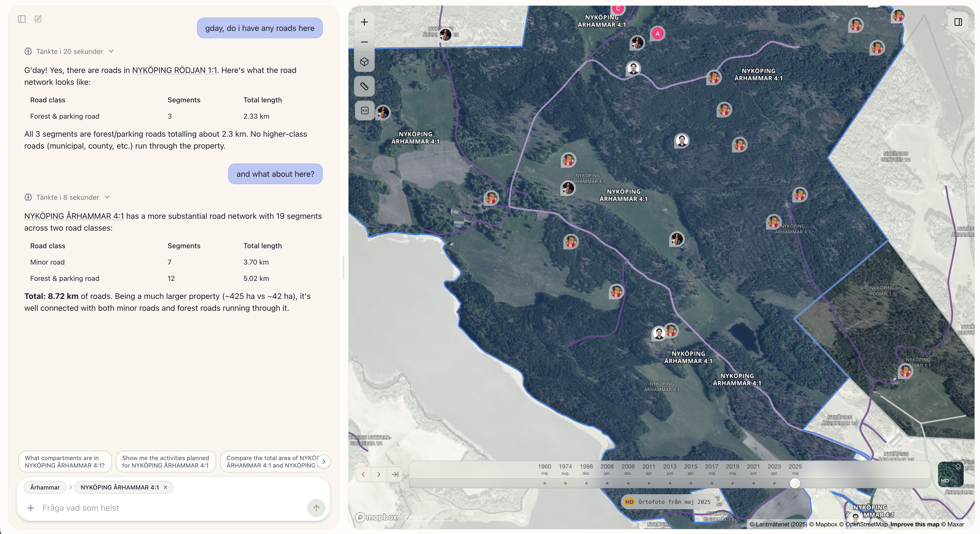
Task: Click the pink A marker on map
Action: tap(657, 33)
